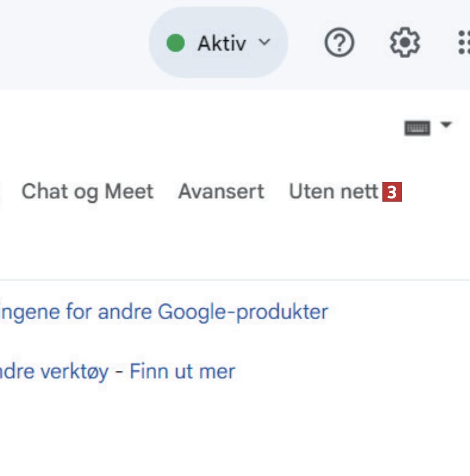Open the Settings gear icon
Viewport: 470px width, 476px height.
(x=405, y=43)
